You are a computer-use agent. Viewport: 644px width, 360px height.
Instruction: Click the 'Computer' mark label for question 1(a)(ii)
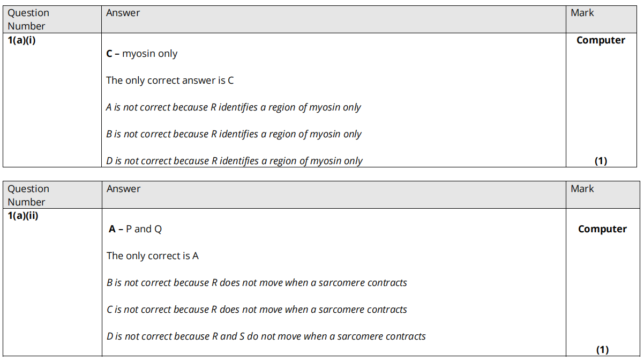pos(602,229)
